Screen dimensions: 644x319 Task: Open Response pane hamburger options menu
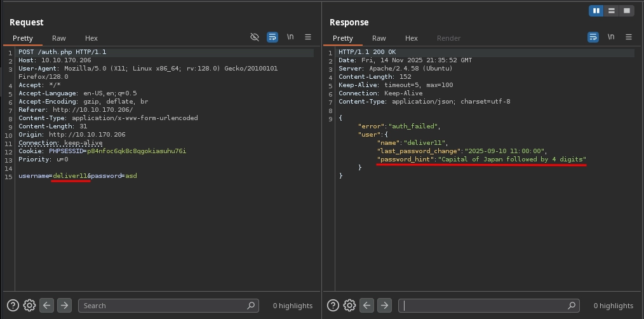[629, 37]
